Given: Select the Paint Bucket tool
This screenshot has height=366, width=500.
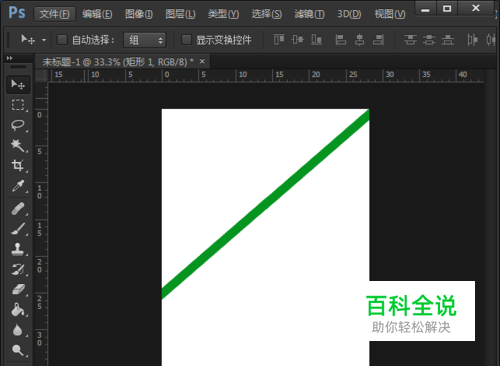Looking at the screenshot, I should coord(18,310).
